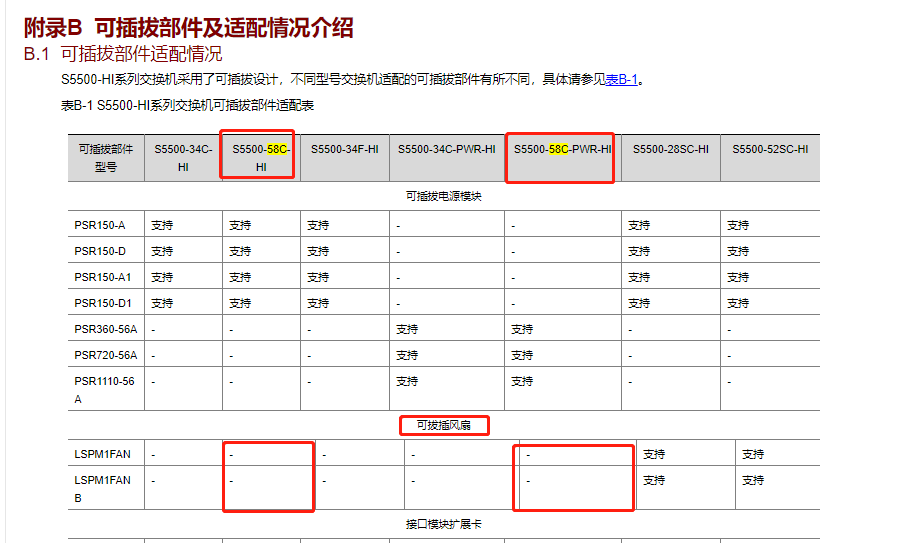915x543 pixels.
Task: Click 支持 for LSPM1FANB under S5500-52SC-HI
Action: coord(753,481)
